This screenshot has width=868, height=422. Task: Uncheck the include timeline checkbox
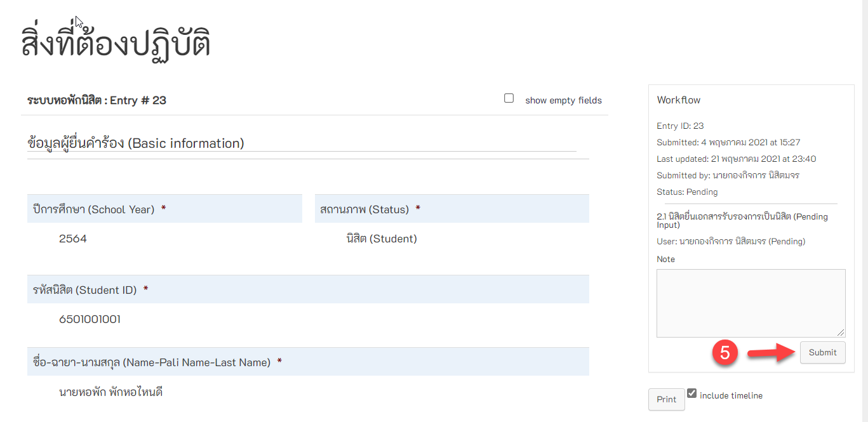(692, 393)
